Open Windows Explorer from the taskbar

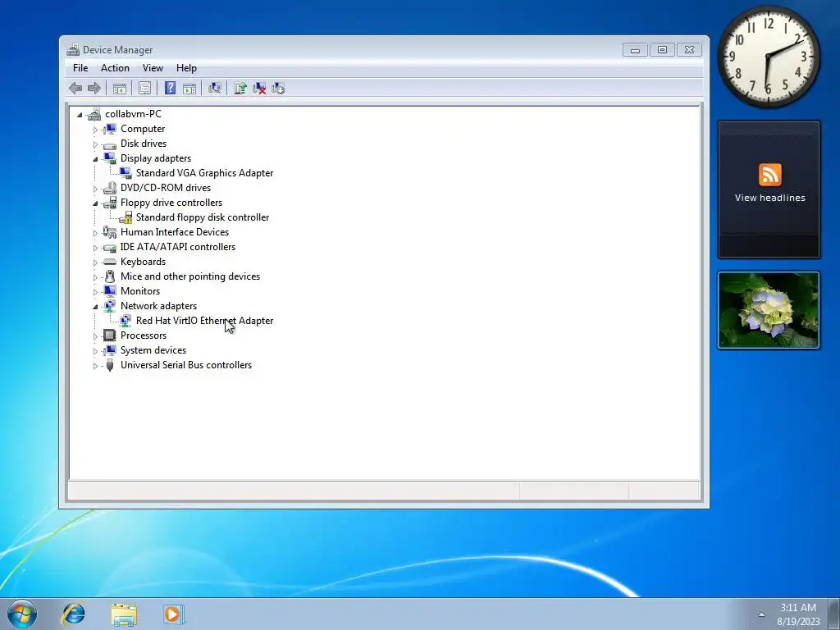pyautogui.click(x=124, y=614)
